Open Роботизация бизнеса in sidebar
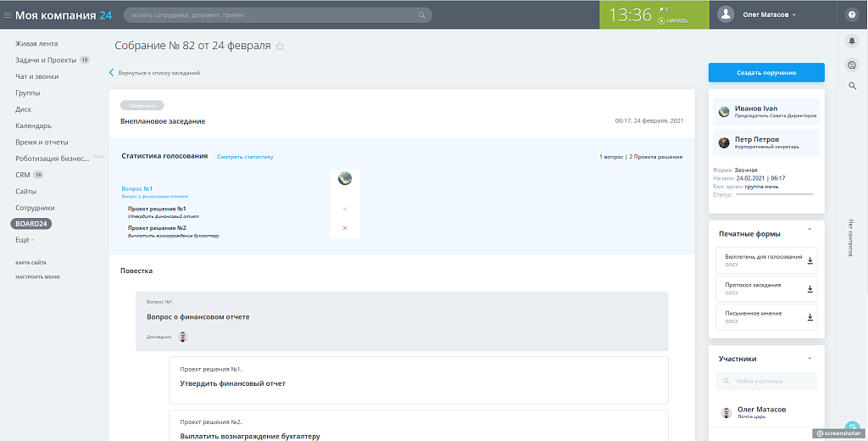868x441 pixels. [53, 159]
